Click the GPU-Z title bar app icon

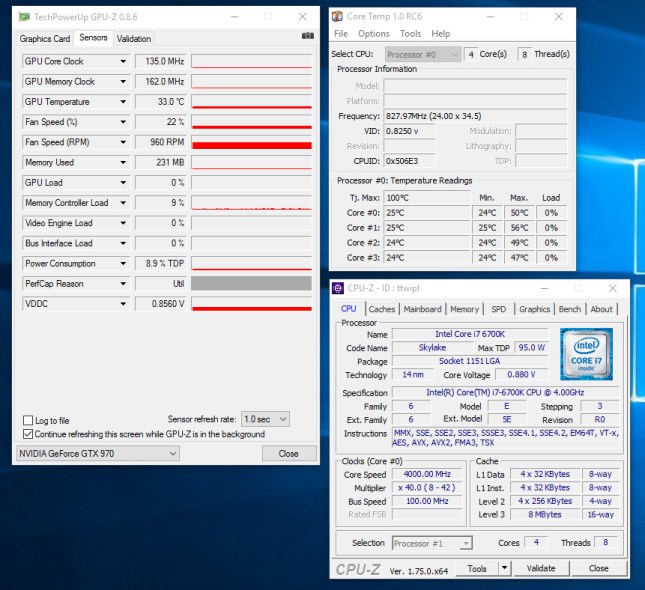pos(25,17)
